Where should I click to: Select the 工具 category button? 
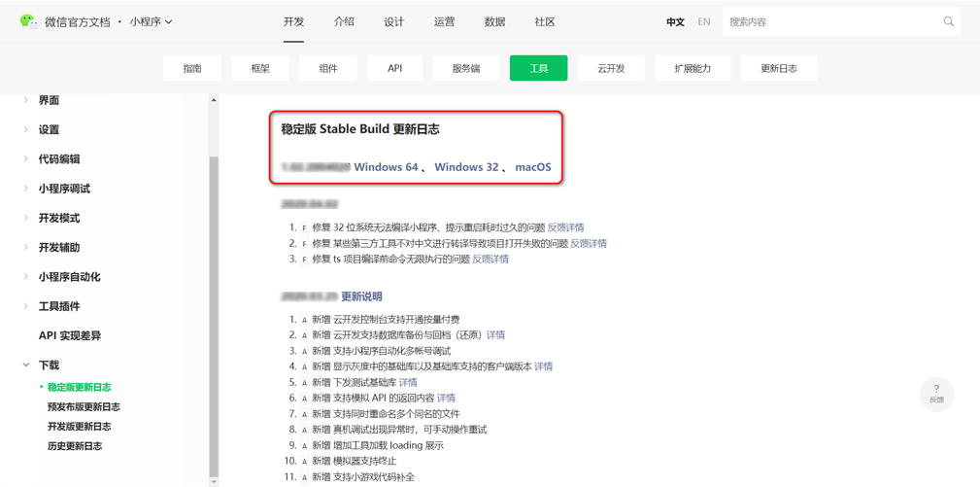[539, 68]
